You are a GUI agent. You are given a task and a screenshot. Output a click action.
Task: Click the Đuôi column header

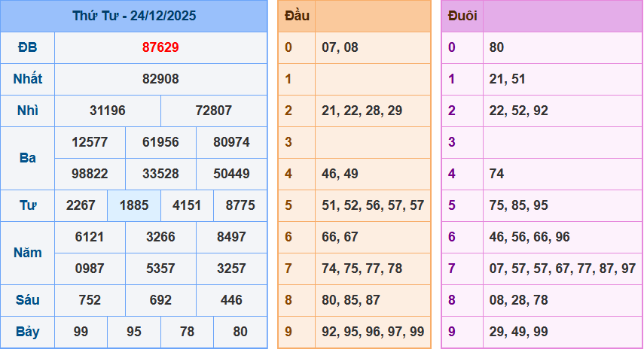pyautogui.click(x=462, y=16)
